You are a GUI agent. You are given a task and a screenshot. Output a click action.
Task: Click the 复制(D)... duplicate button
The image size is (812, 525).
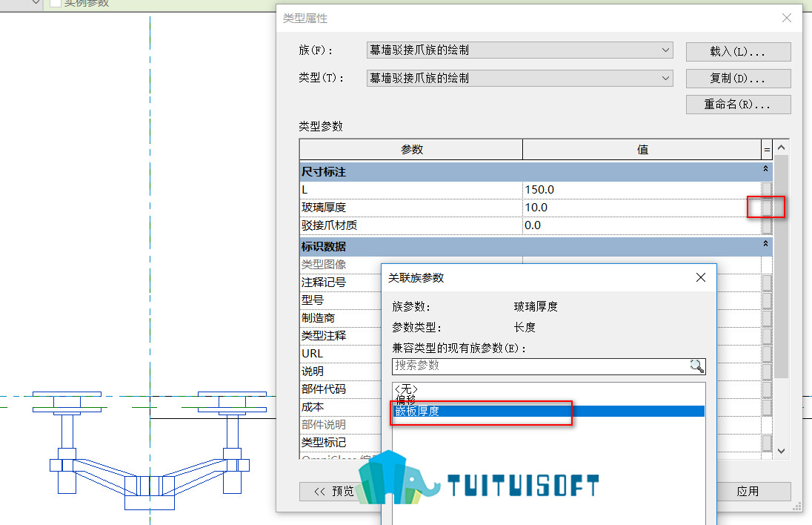(738, 79)
